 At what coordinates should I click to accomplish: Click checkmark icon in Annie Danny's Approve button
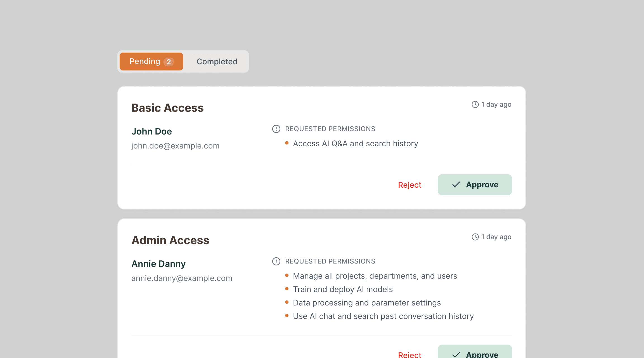coord(456,354)
